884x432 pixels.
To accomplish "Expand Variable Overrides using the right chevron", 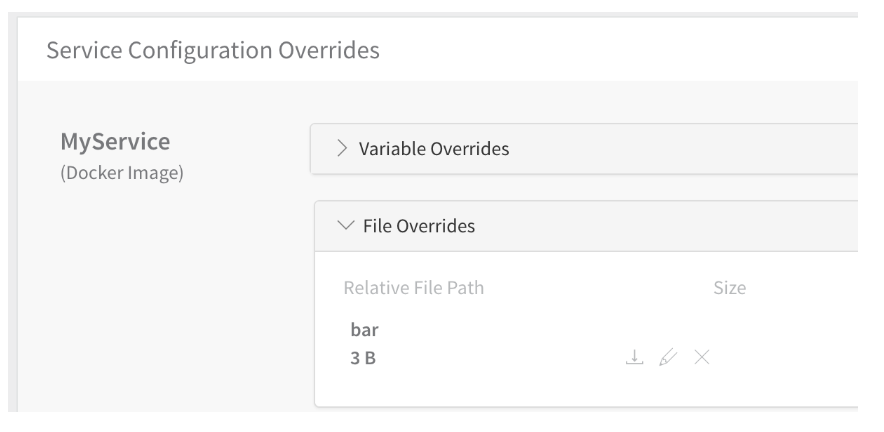I will [342, 148].
